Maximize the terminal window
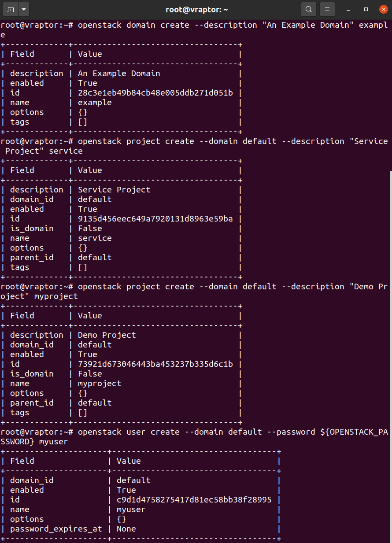Screen dimensions: 392x543 point(366,9)
